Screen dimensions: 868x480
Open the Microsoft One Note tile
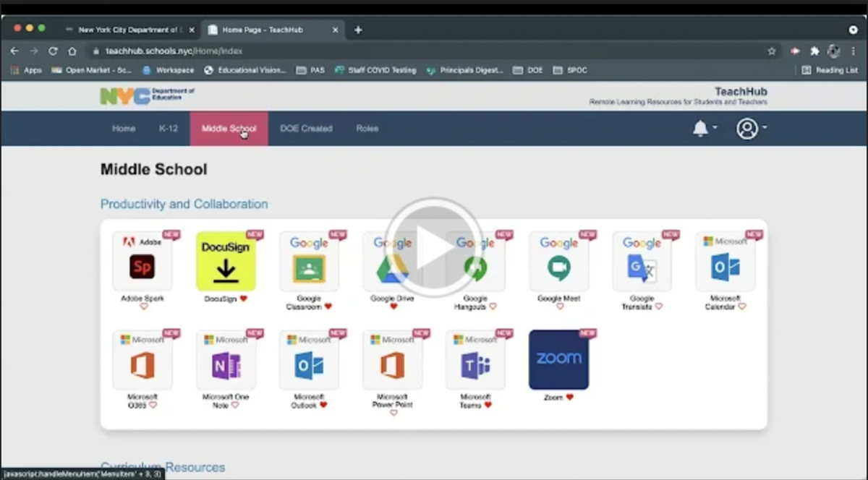226,360
